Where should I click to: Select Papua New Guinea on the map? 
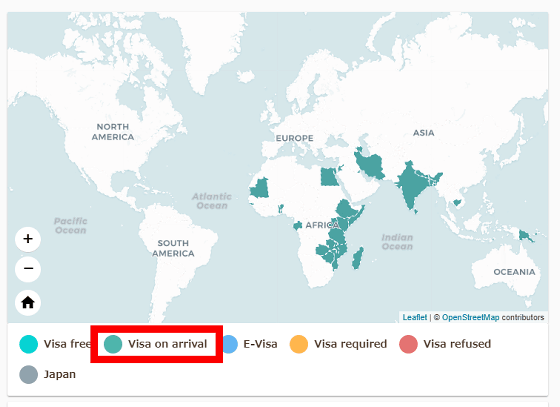tap(526, 236)
